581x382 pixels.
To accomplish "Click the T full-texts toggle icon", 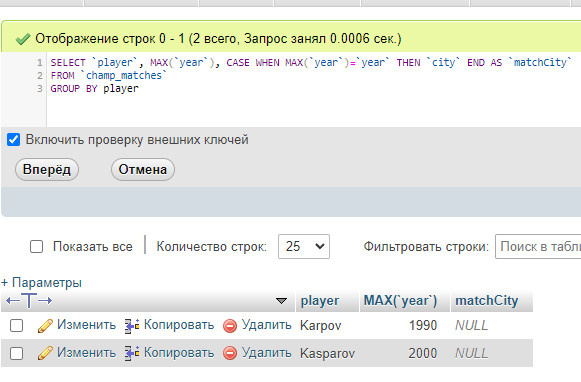I will coord(29,300).
